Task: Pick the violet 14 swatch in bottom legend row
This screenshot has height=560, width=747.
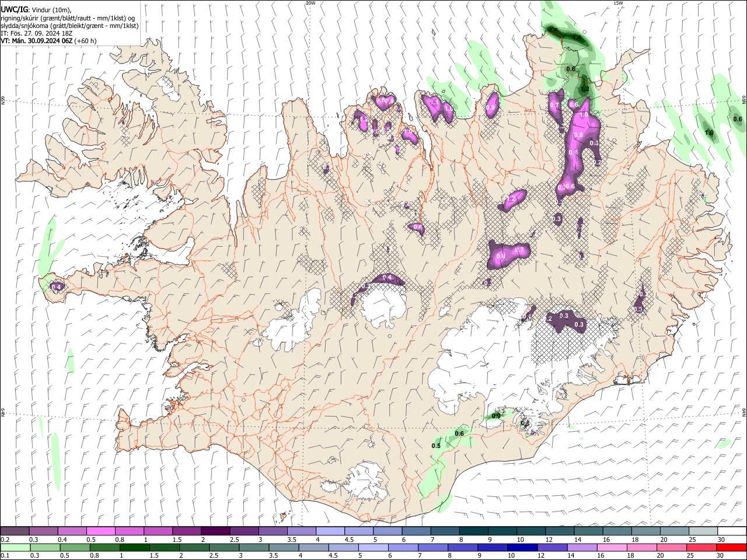Action: click(581, 547)
